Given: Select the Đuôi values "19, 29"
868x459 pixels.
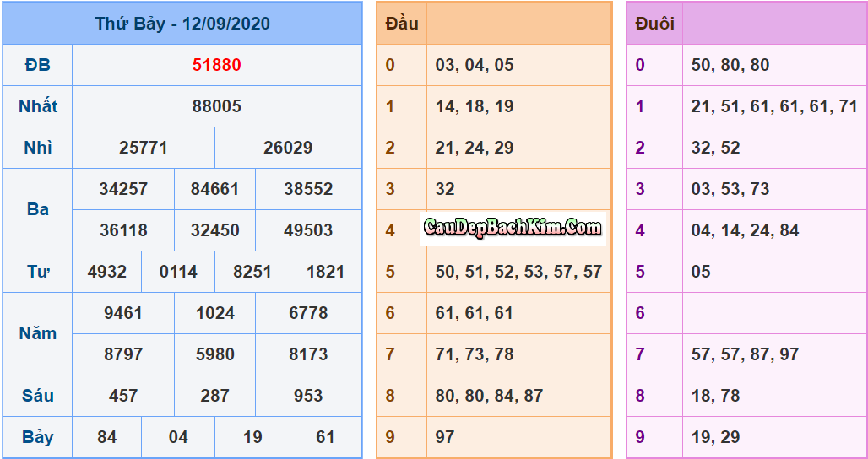Looking at the screenshot, I should click(x=715, y=437).
